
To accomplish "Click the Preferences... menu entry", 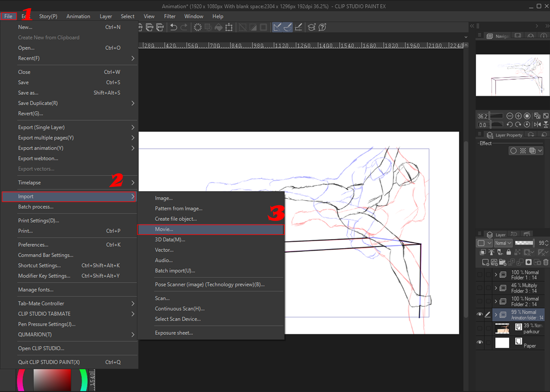I will tap(33, 245).
